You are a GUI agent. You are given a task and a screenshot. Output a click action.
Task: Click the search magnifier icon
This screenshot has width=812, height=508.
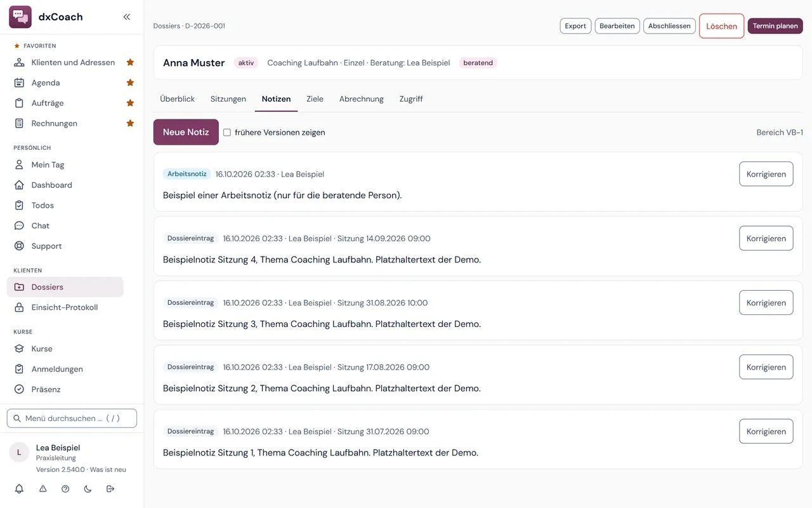coord(17,418)
